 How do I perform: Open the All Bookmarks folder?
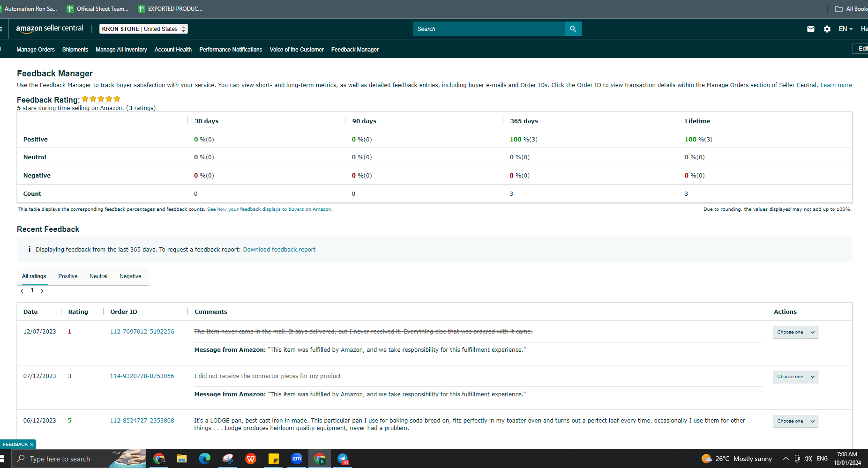point(851,9)
